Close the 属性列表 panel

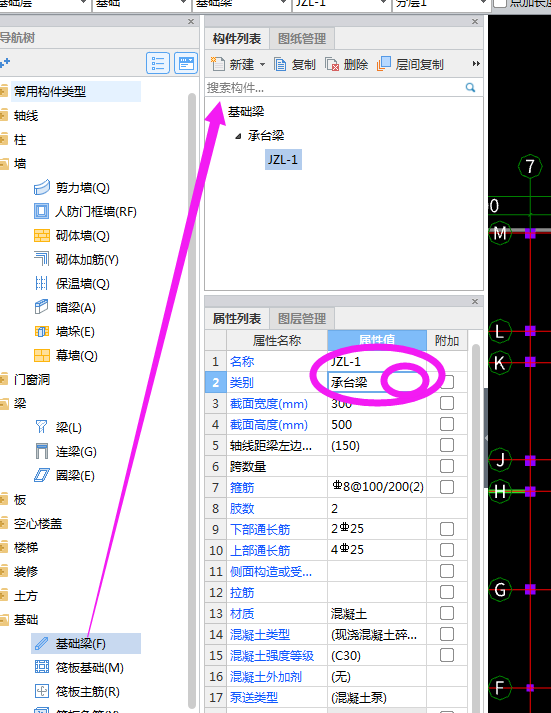(475, 301)
